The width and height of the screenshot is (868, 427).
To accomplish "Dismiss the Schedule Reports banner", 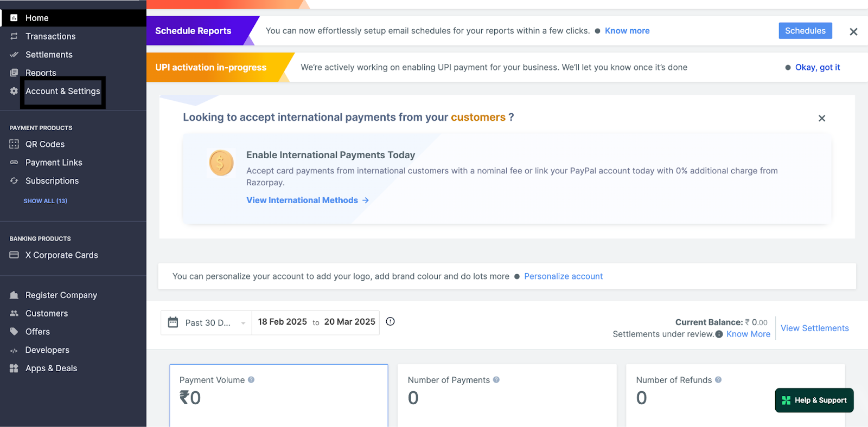I will (853, 31).
